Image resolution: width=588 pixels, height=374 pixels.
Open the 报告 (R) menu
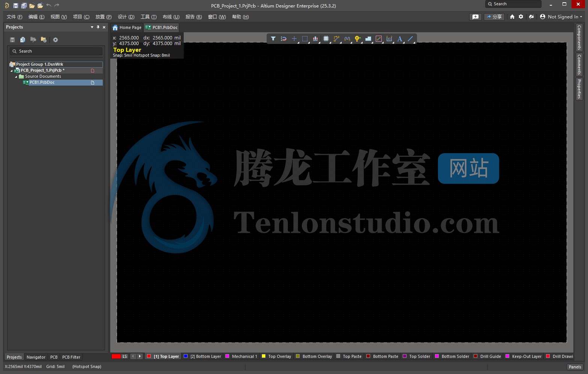pos(193,17)
